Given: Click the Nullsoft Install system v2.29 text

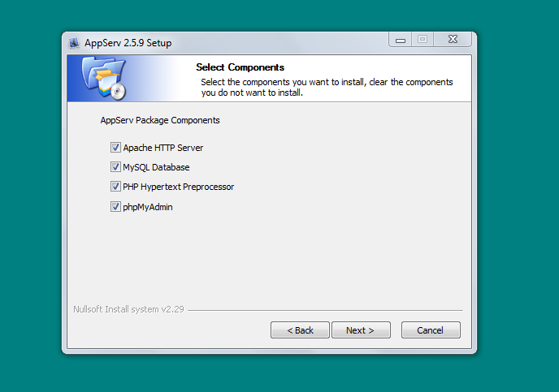Looking at the screenshot, I should pyautogui.click(x=128, y=309).
